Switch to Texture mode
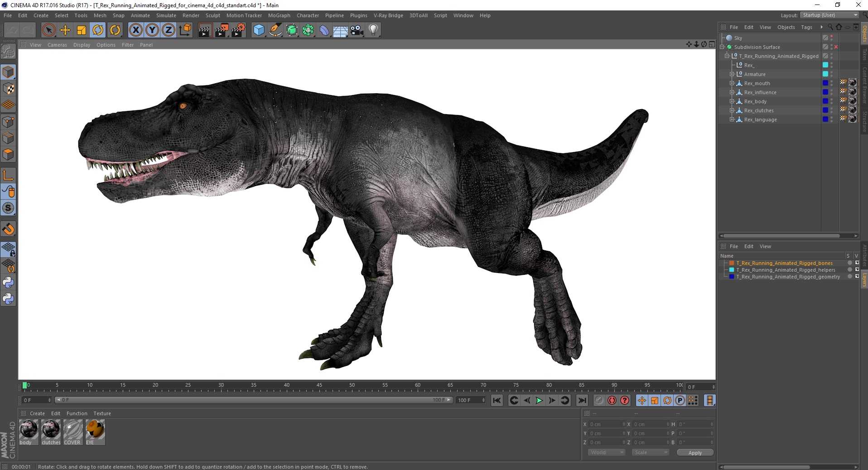Viewport: 868px width, 470px height. (x=8, y=89)
